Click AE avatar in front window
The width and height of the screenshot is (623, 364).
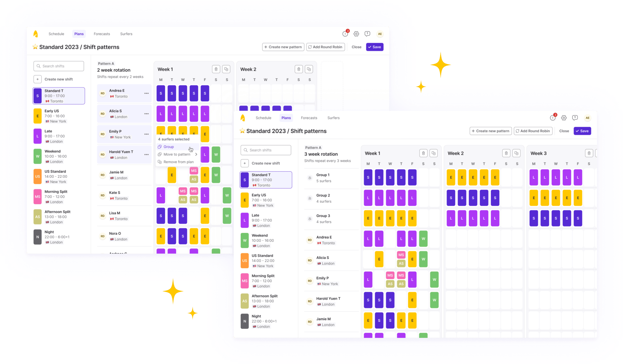pyautogui.click(x=587, y=118)
